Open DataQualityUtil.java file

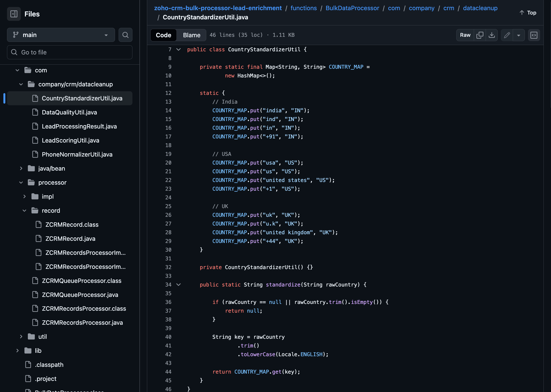(x=69, y=112)
